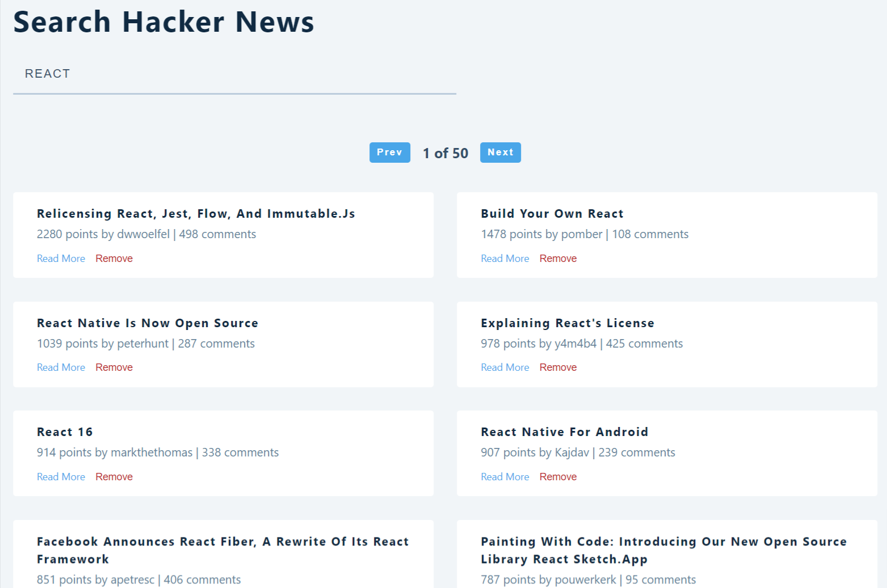The height and width of the screenshot is (588, 887).
Task: Open Read More for React Native For Android
Action: click(x=505, y=477)
